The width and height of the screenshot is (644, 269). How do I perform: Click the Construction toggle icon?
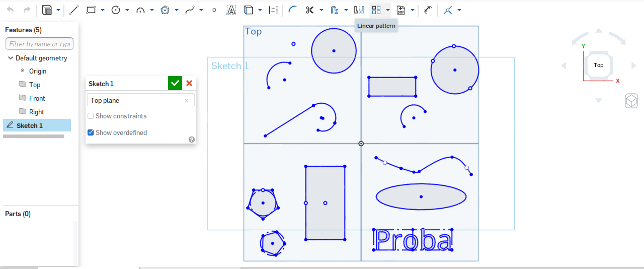[x=273, y=10]
